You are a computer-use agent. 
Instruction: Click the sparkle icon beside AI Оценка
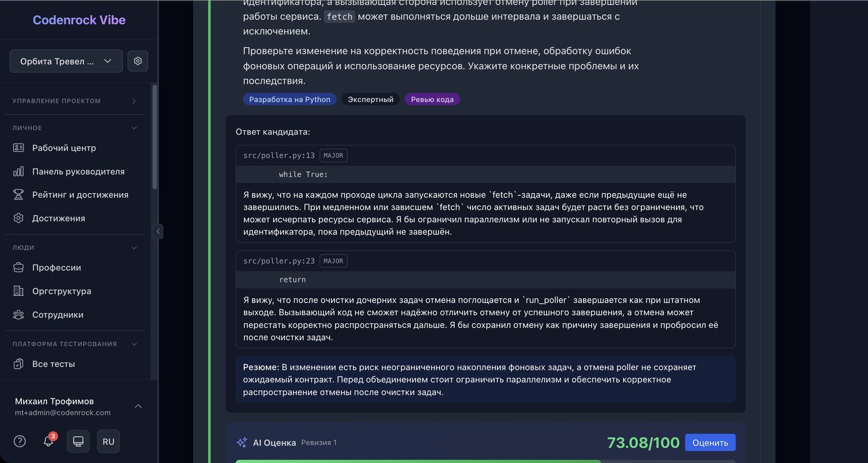(x=241, y=443)
